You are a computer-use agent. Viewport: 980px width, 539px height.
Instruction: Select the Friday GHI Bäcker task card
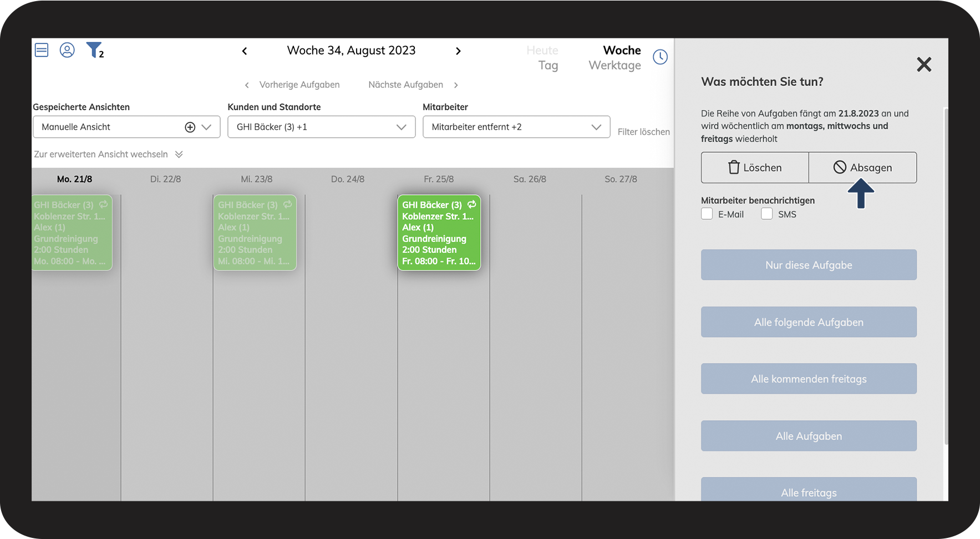(439, 233)
